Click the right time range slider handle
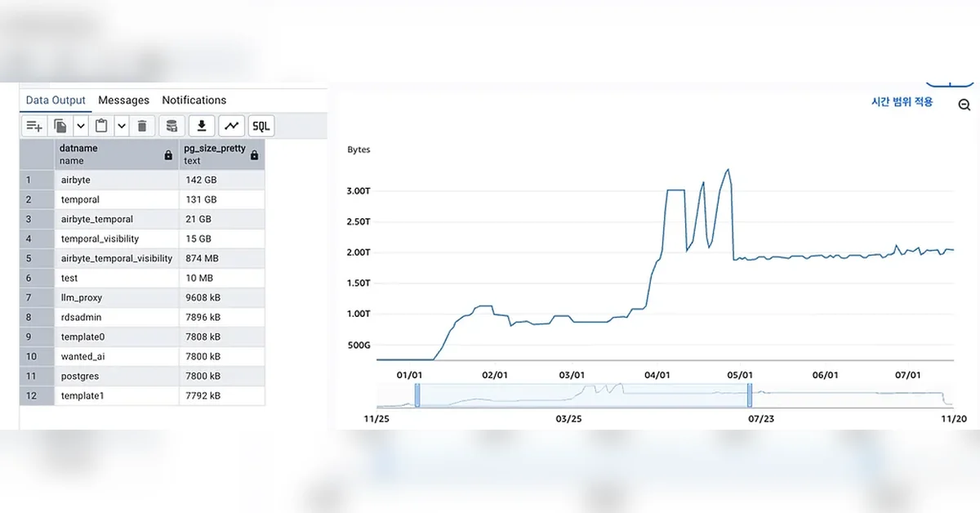Screen dimensions: 980x513 point(749,395)
